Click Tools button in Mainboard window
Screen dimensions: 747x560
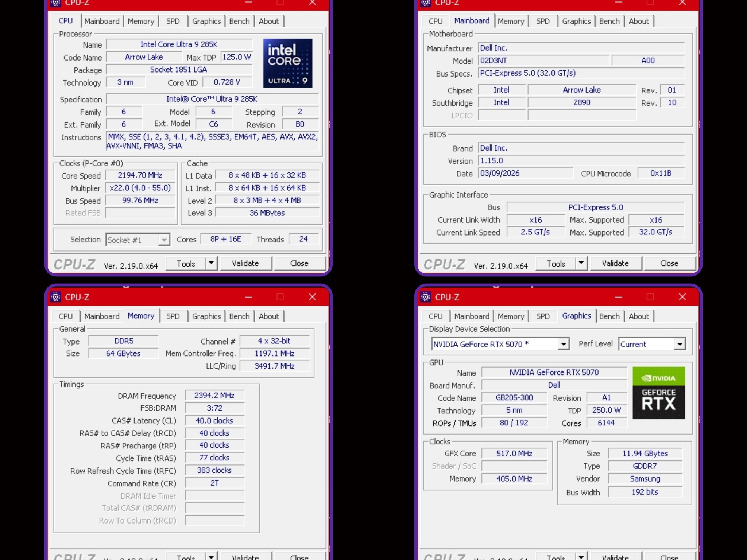point(556,263)
